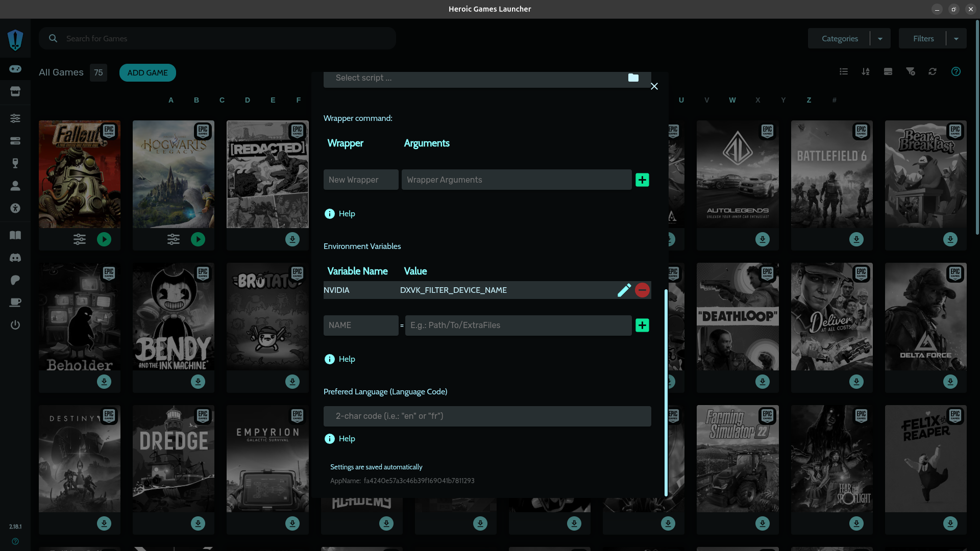This screenshot has height=551, width=980.
Task: Click green plus to add environment variable
Action: (x=642, y=325)
